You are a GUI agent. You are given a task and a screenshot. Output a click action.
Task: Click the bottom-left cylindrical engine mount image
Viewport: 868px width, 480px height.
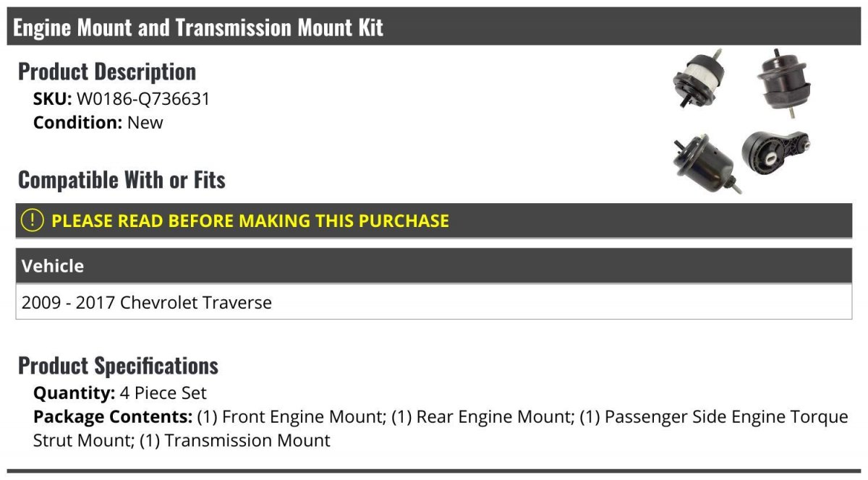coord(704,163)
